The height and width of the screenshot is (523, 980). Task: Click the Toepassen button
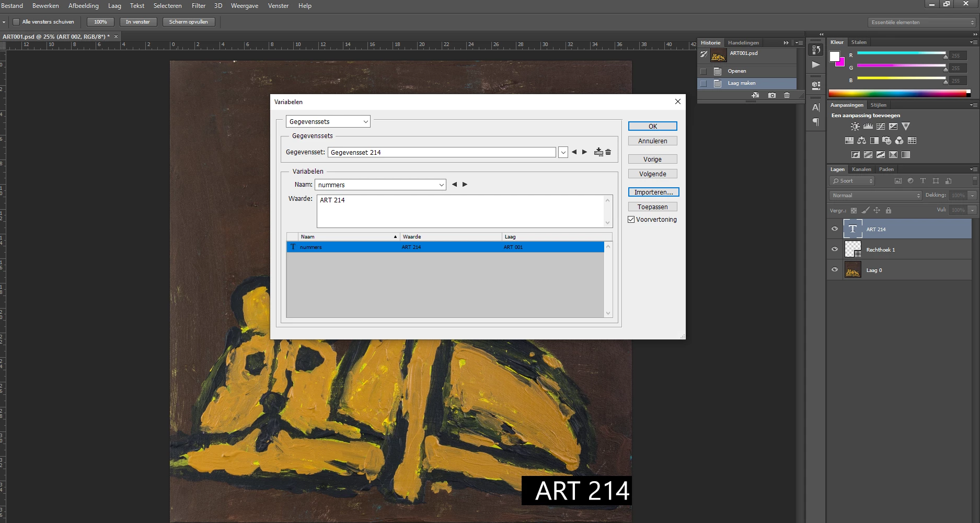click(x=653, y=207)
